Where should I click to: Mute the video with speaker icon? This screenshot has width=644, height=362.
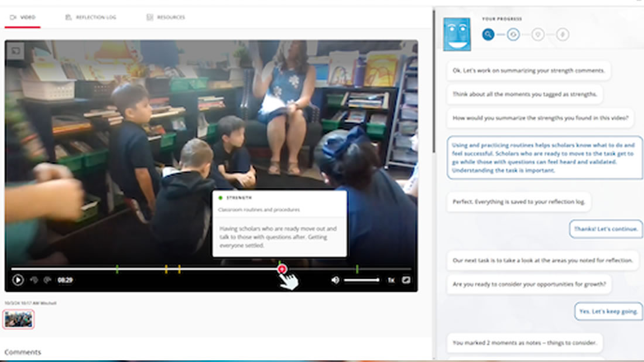pos(335,280)
